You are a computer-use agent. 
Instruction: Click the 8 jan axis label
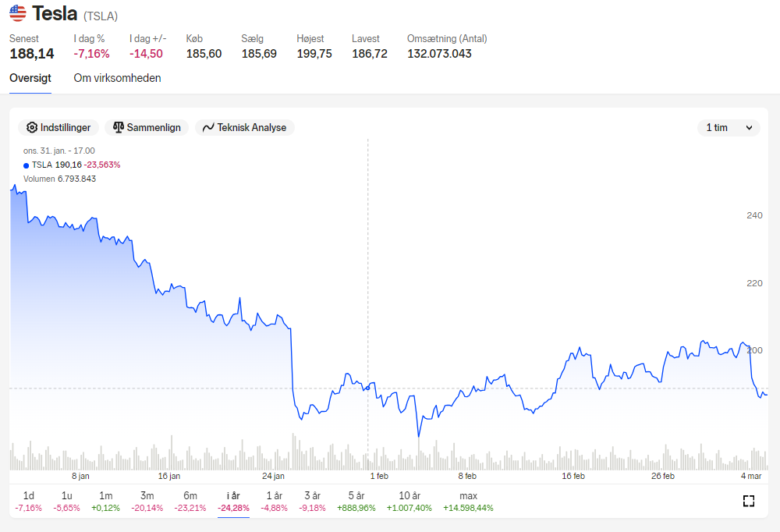tap(80, 477)
